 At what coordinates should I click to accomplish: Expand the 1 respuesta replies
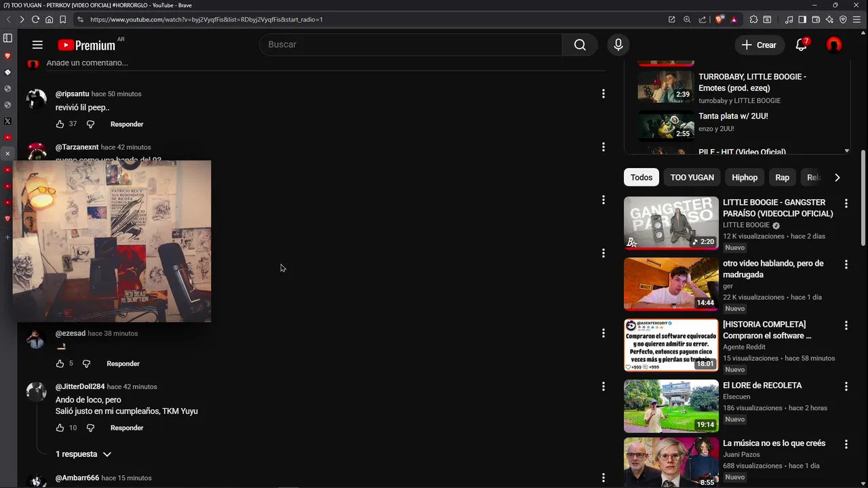[83, 454]
